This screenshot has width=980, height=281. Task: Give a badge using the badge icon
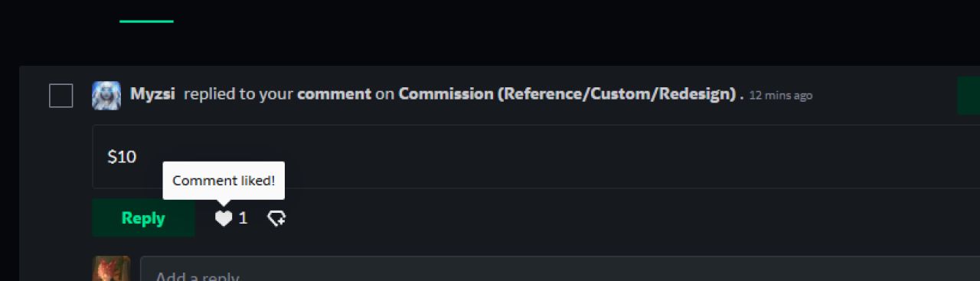[276, 218]
